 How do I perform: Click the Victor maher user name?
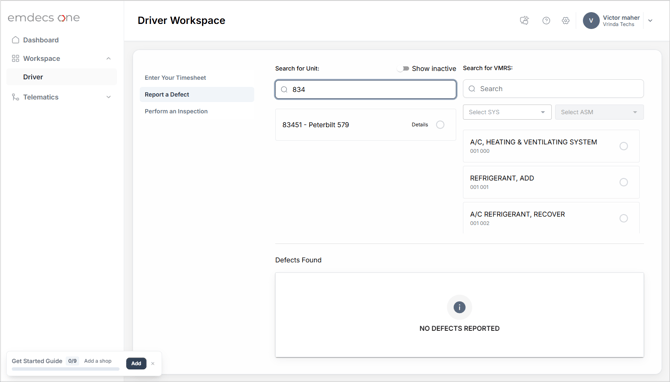coord(621,18)
